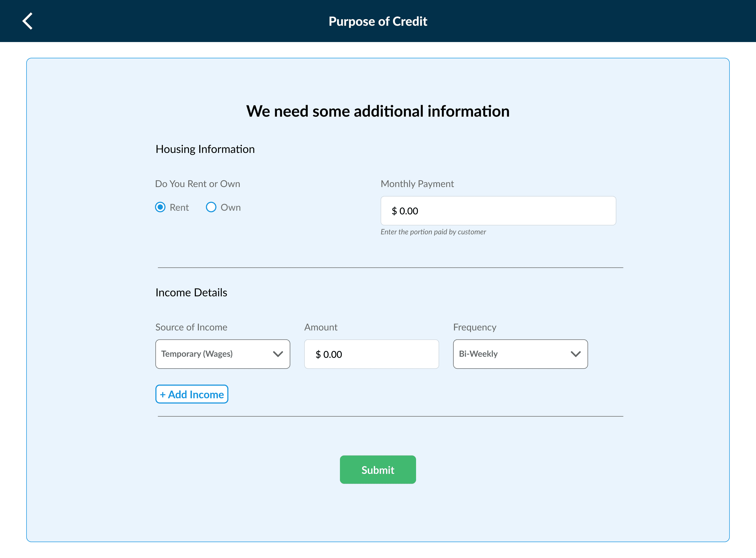
Task: Click the Monthly Payment field label
Action: click(x=417, y=184)
